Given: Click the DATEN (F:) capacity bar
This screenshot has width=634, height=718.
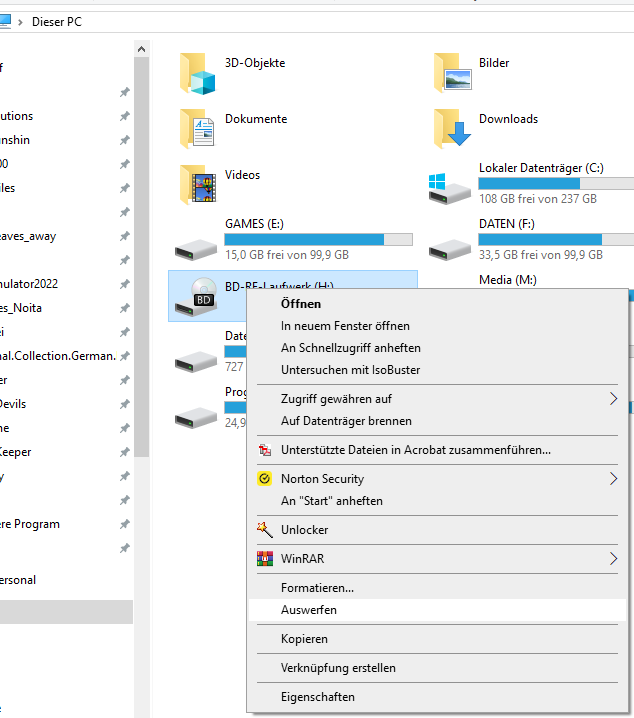Looking at the screenshot, I should pos(556,239).
